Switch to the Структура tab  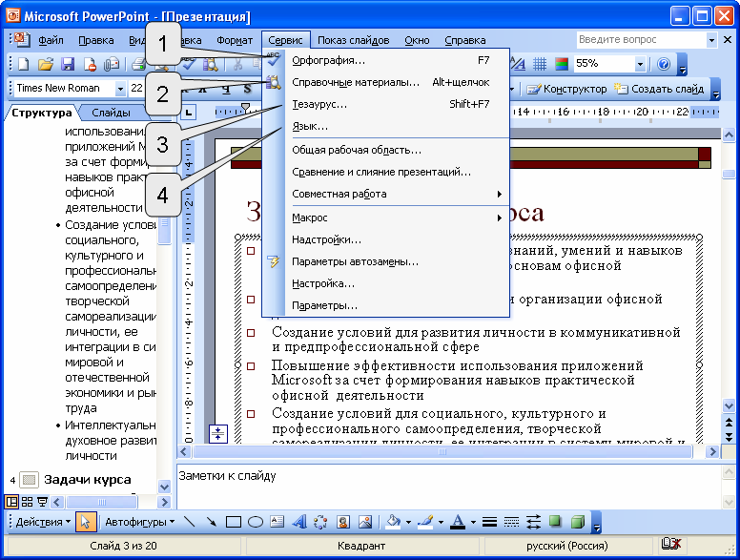42,113
